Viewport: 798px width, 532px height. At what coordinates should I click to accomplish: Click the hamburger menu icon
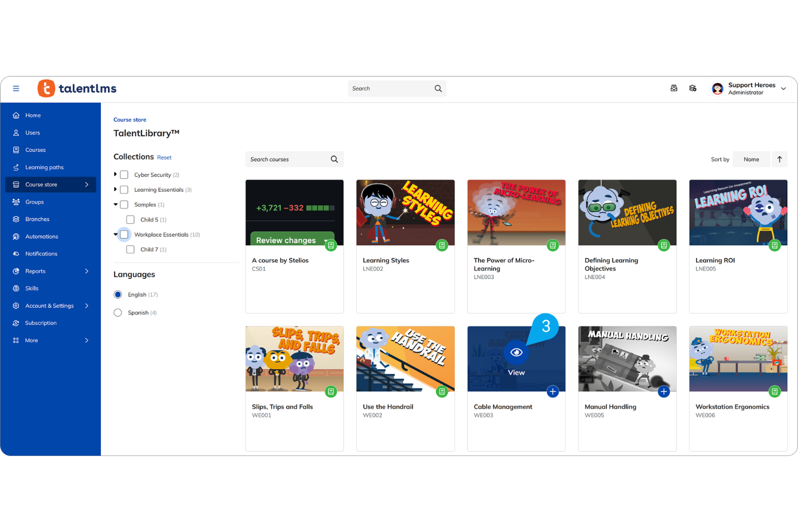pos(16,88)
